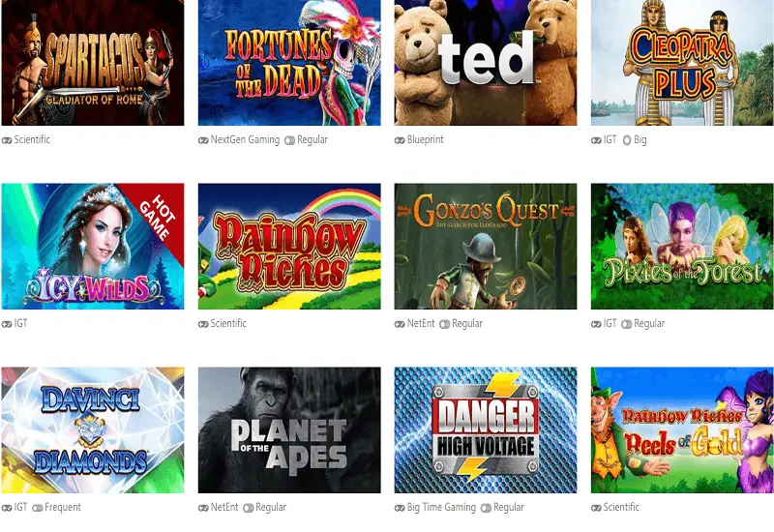Click the NetEnt label under Planet of the Apes
Viewport: 774px width, 532px height.
[224, 507]
